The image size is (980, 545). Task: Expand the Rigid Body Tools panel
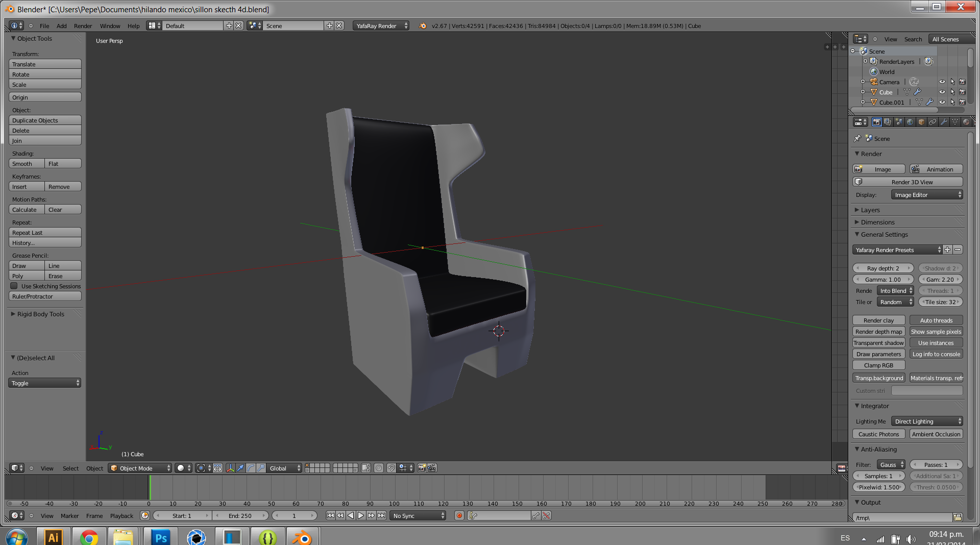click(x=40, y=314)
